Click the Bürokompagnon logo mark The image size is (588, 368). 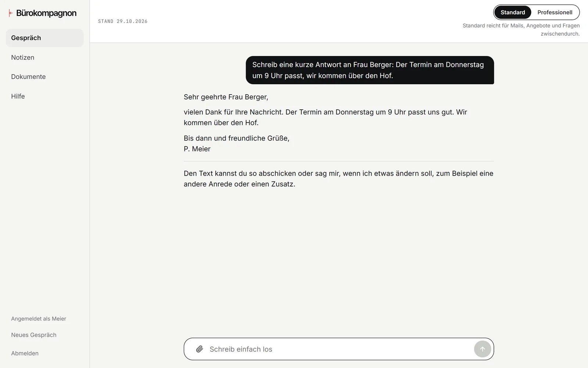[11, 13]
